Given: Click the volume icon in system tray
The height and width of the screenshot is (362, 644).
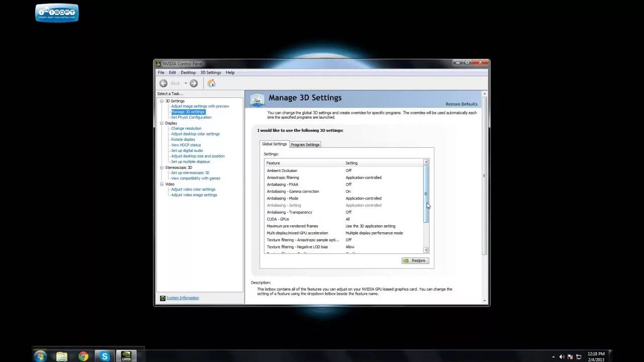Looking at the screenshot, I should pyautogui.click(x=561, y=356).
